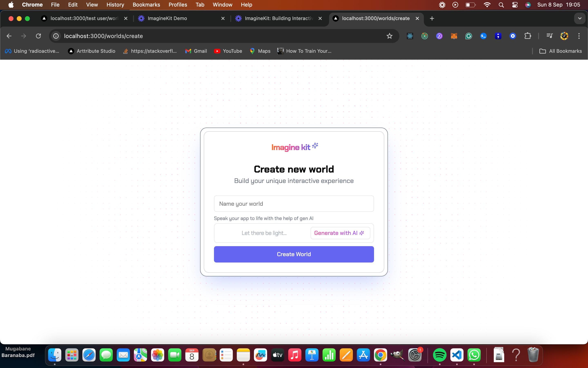The image size is (588, 368).
Task: Reload the page with refresh icon
Action: [x=38, y=36]
